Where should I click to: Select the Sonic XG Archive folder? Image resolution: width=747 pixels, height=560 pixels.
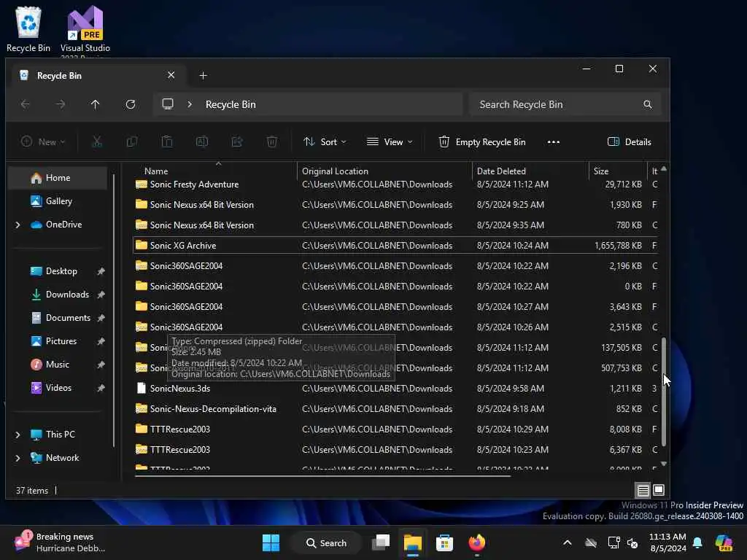pos(395,245)
